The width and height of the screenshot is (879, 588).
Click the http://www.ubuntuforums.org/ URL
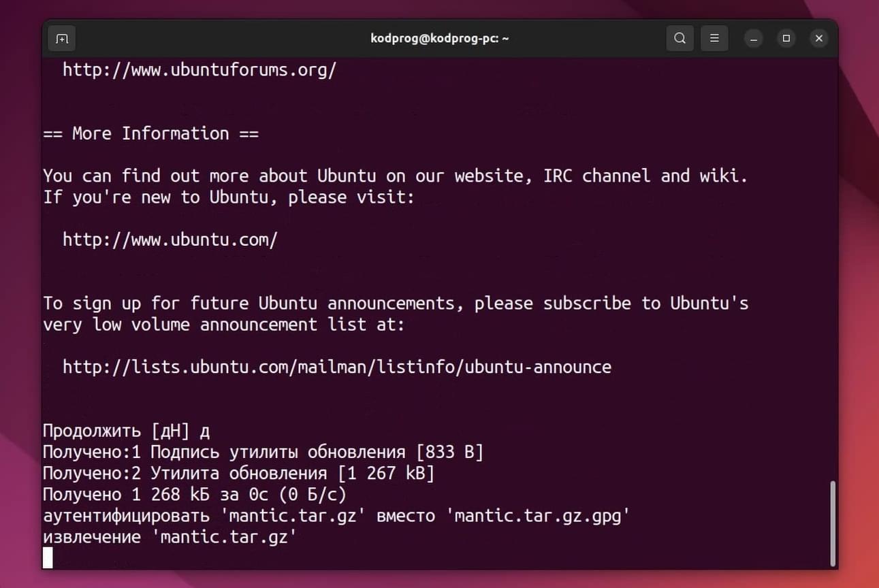click(x=199, y=69)
